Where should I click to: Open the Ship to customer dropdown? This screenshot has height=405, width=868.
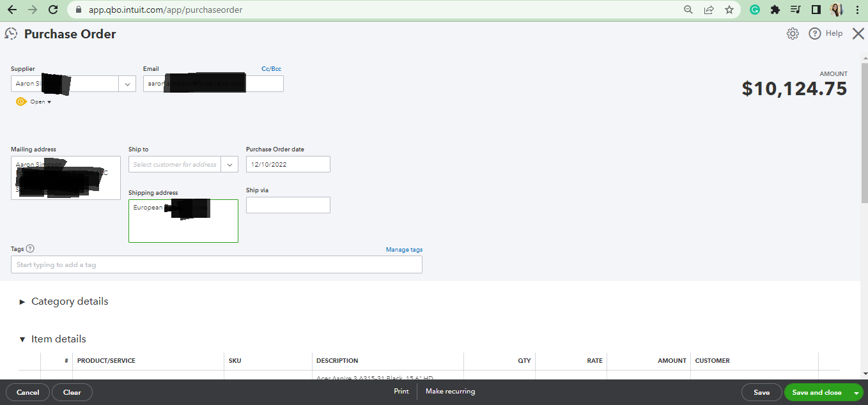pos(229,164)
